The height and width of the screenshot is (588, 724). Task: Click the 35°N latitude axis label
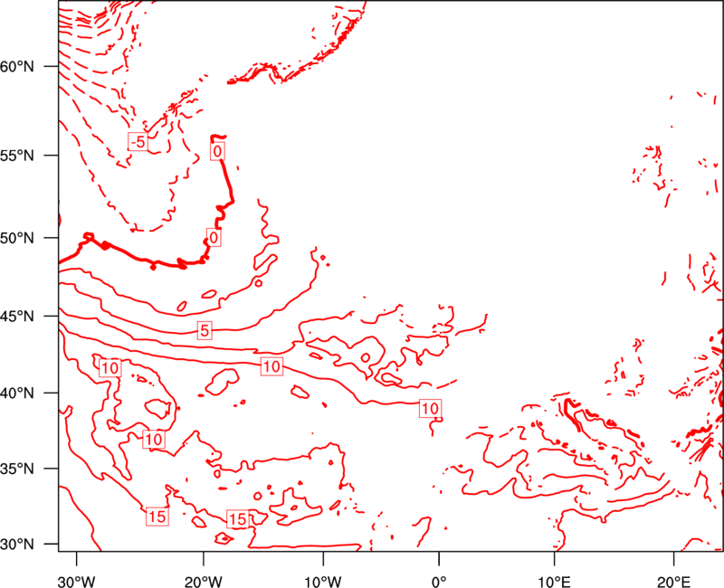coord(17,469)
